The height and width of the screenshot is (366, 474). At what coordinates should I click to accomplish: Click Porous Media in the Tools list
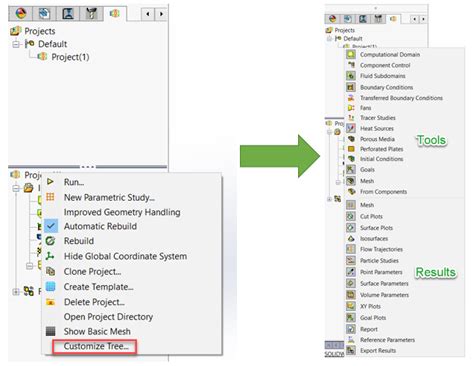(377, 139)
